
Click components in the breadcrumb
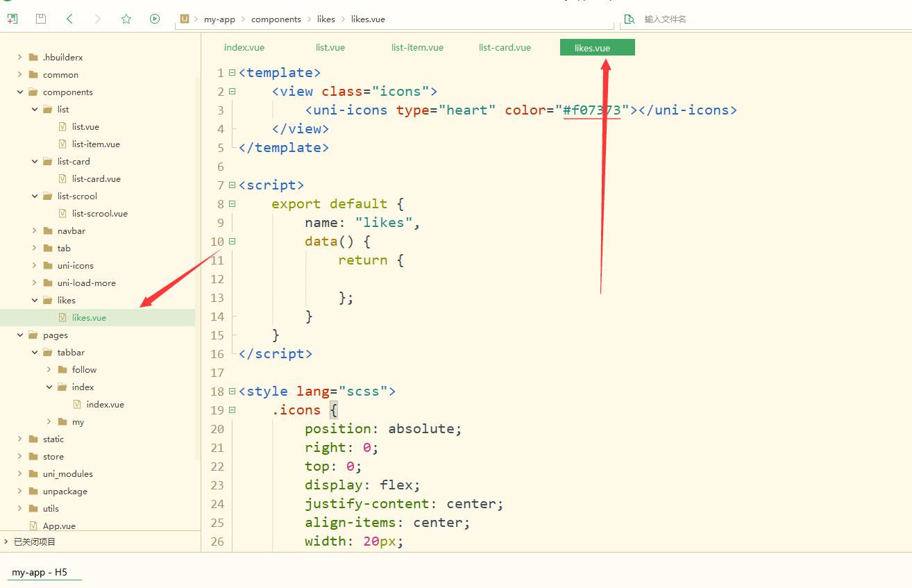point(276,19)
